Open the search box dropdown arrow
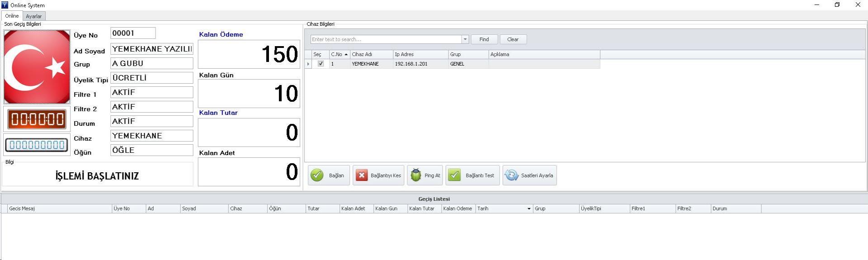The image size is (868, 260). [465, 39]
